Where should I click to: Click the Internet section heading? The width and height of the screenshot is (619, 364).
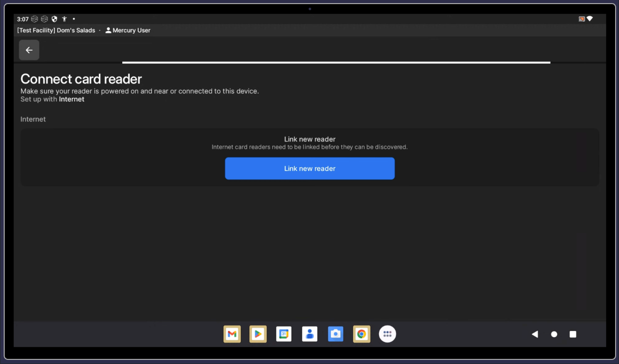(33, 119)
